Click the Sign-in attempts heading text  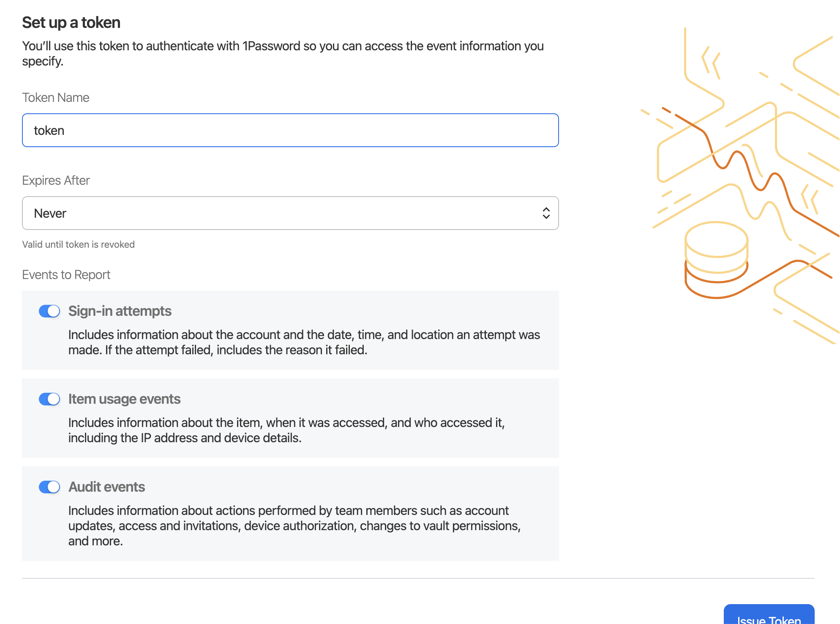[120, 311]
